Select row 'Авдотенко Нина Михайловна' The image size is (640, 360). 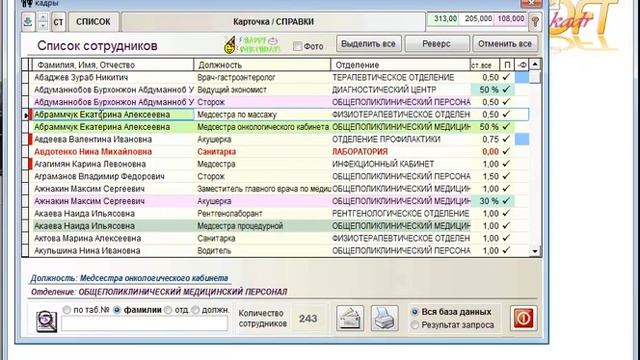pos(276,151)
